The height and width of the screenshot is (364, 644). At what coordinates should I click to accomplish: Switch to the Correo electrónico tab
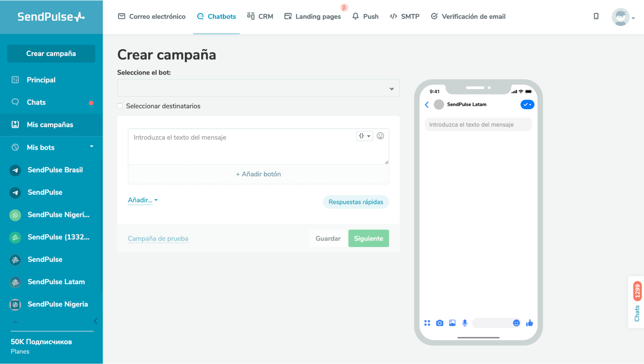coord(151,16)
